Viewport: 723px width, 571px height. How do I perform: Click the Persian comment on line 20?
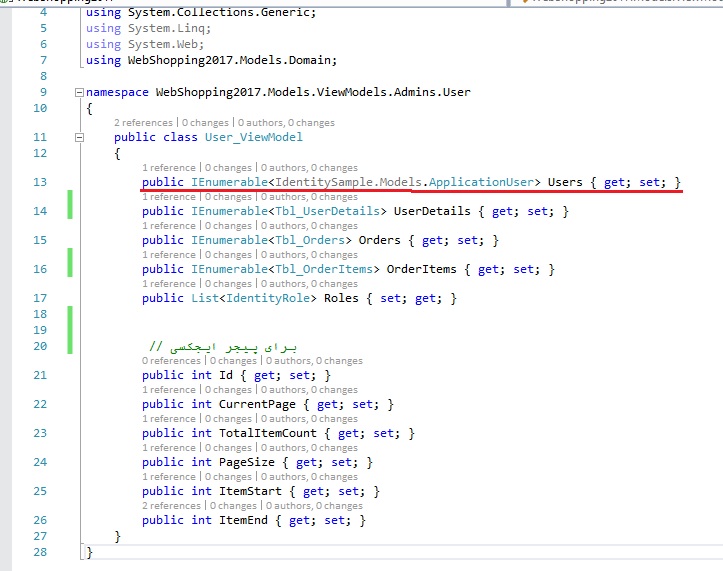pyautogui.click(x=223, y=346)
